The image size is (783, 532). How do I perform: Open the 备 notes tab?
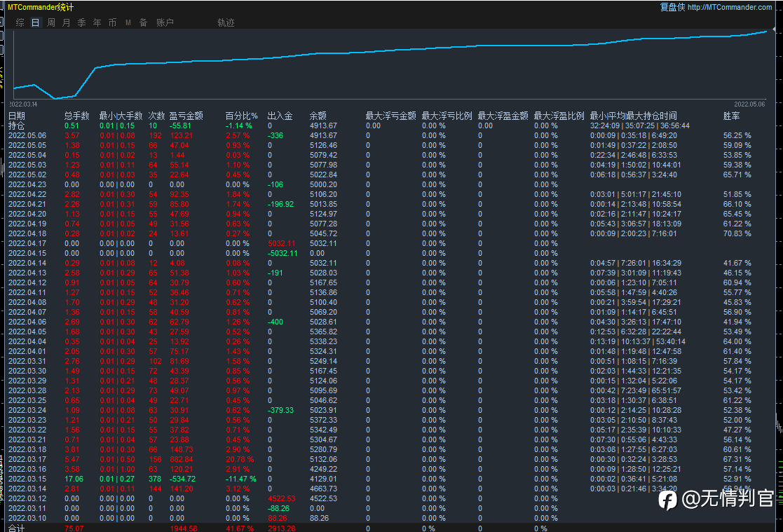144,22
